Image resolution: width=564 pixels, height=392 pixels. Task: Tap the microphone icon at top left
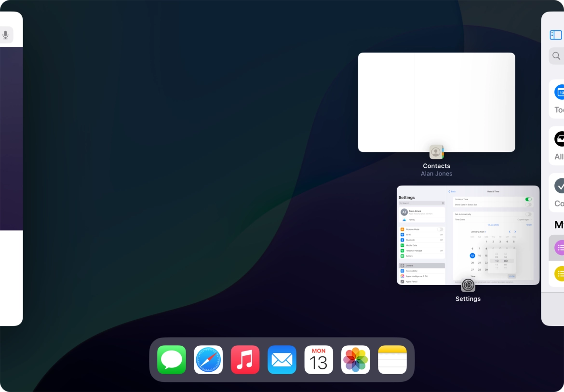pyautogui.click(x=6, y=34)
